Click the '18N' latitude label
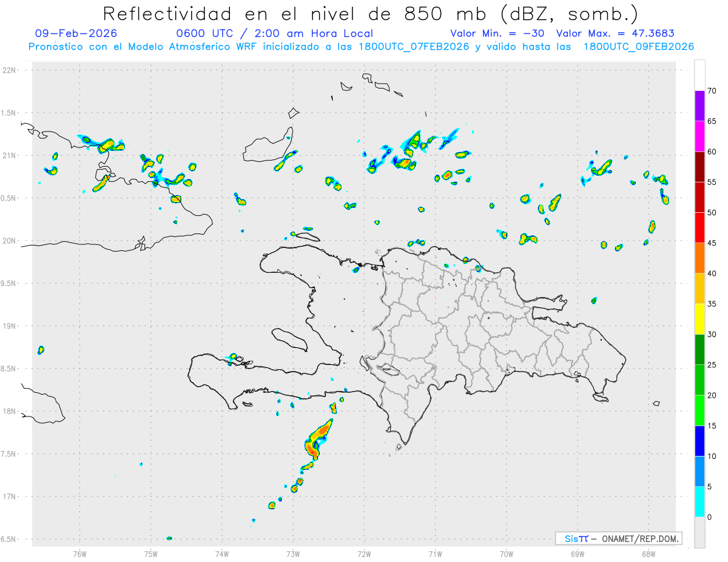The width and height of the screenshot is (728, 562). (9, 412)
